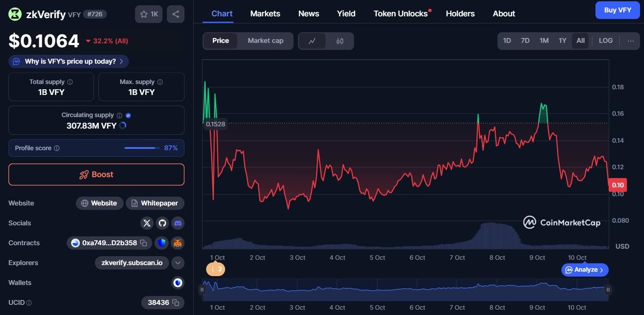Click the MetaMask fox icon
Screen dimensions: 644x315
[177, 243]
